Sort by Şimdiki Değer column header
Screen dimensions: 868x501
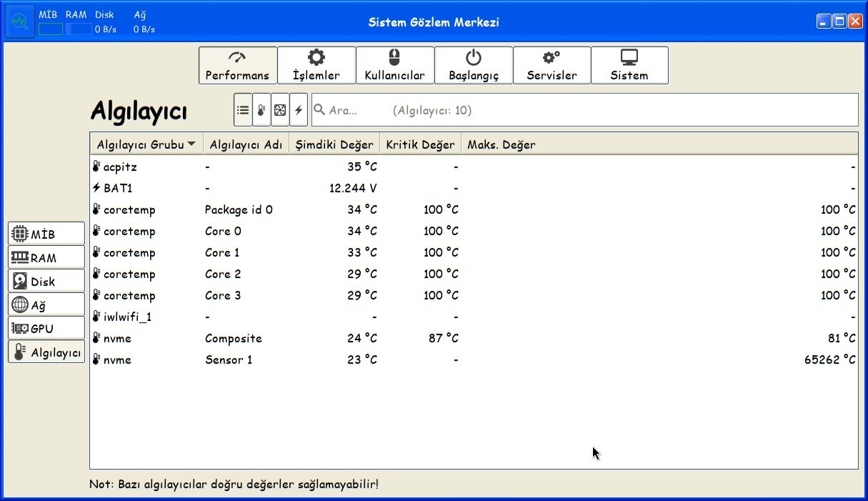point(334,144)
